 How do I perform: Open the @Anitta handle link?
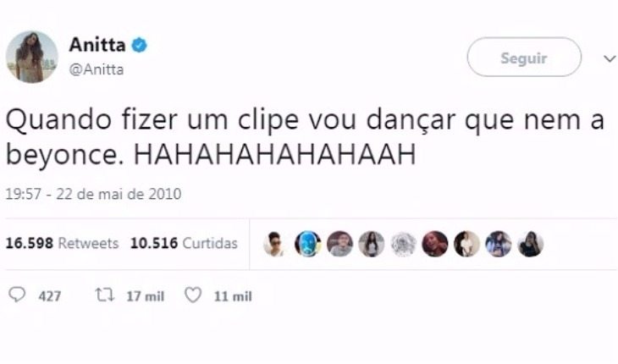(97, 69)
